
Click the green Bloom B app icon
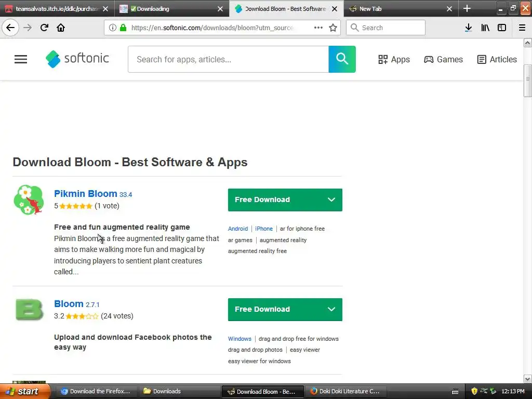point(30,310)
